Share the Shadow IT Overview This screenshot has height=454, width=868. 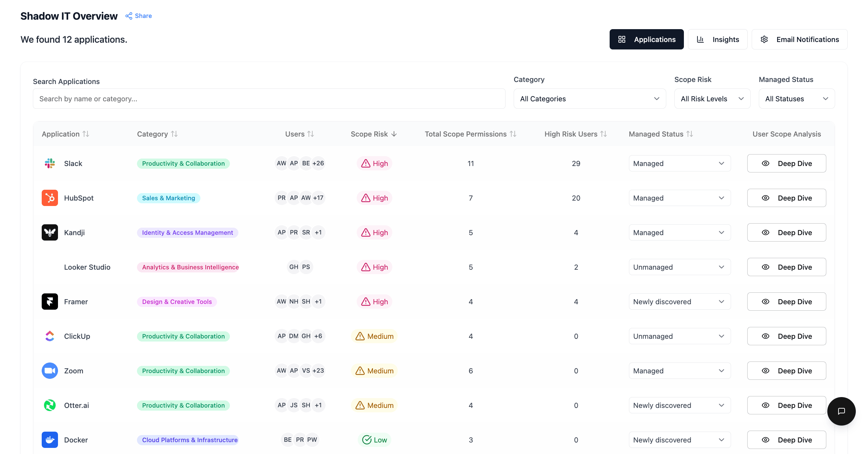138,16
